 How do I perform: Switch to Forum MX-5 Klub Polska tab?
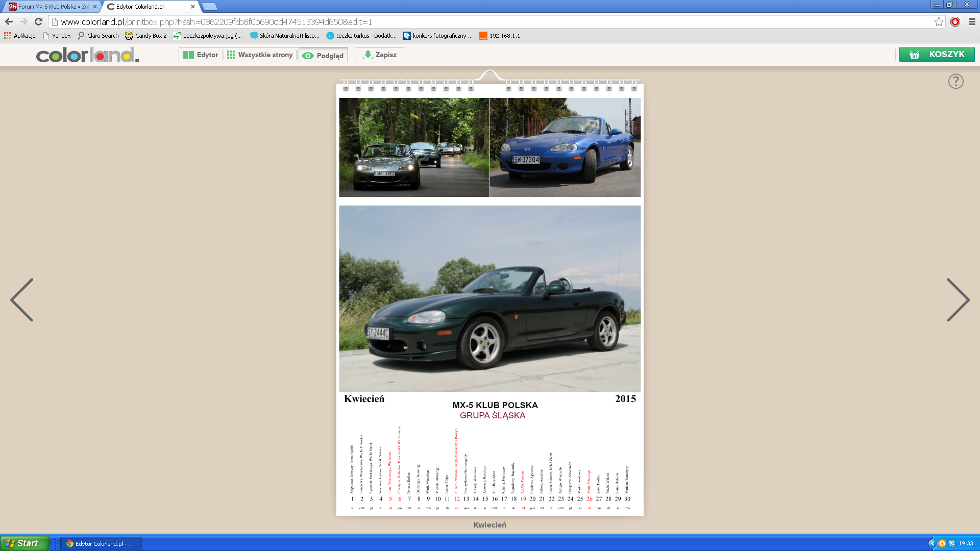click(53, 7)
